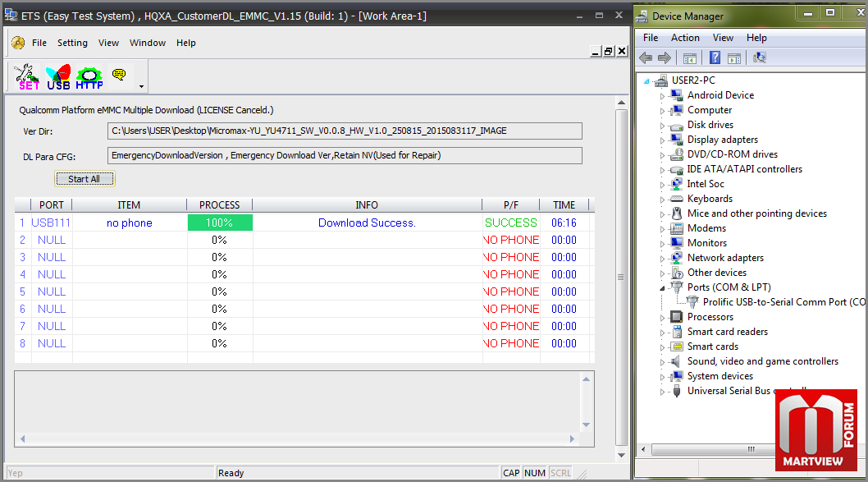This screenshot has width=868, height=482.
Task: Click the PROCESS column header
Action: [220, 205]
